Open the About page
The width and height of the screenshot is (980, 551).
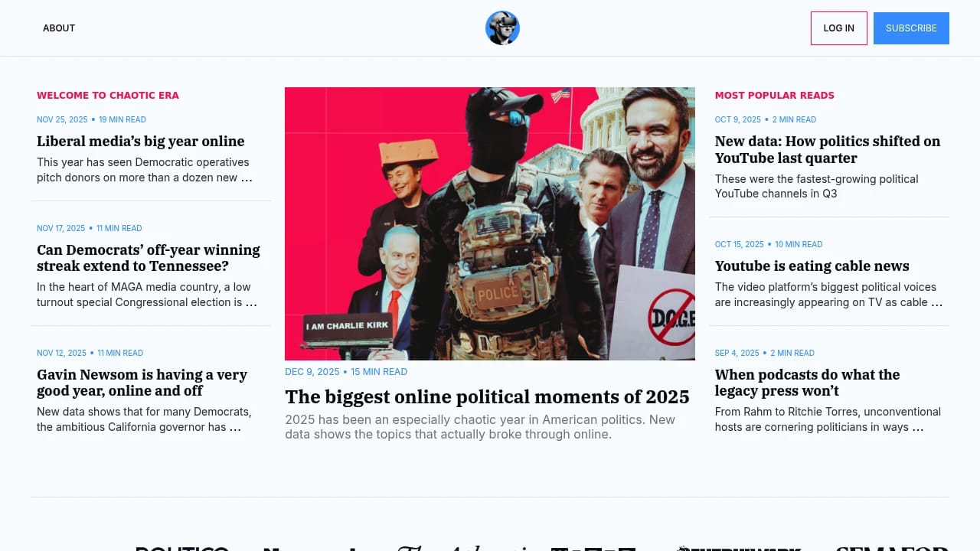point(59,28)
